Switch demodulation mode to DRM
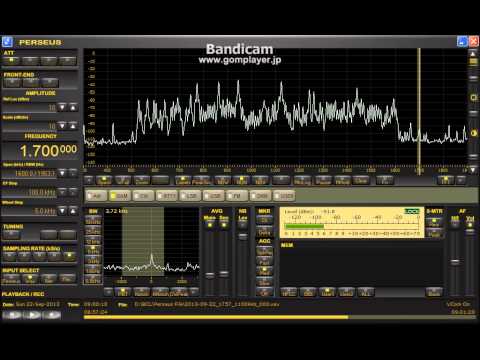 coord(260,196)
